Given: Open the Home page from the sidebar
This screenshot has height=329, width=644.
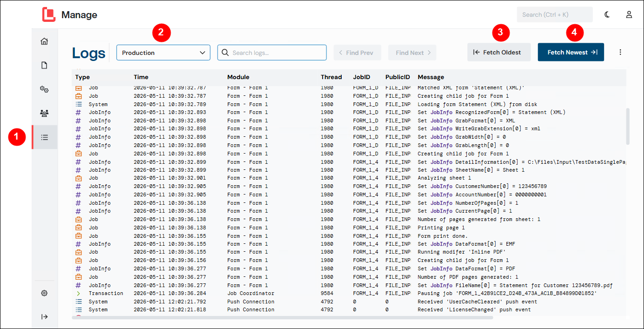Looking at the screenshot, I should pyautogui.click(x=44, y=41).
